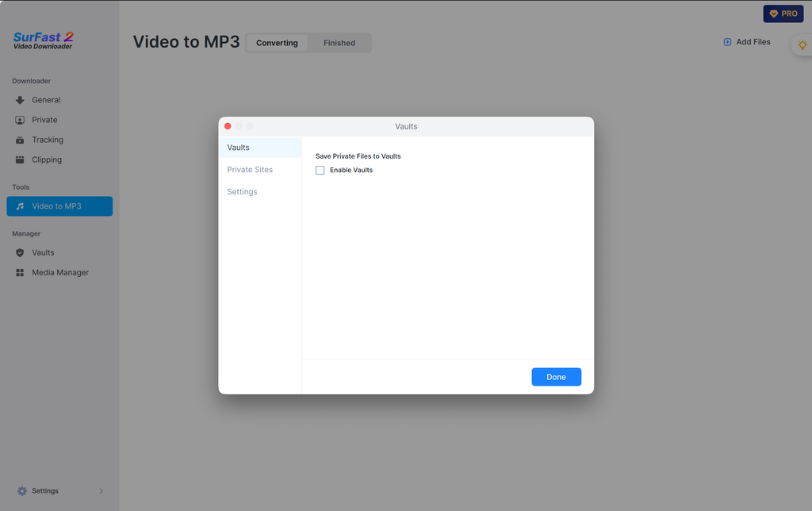Click the PRO diamond icon
This screenshot has width=812, height=511.
point(773,14)
